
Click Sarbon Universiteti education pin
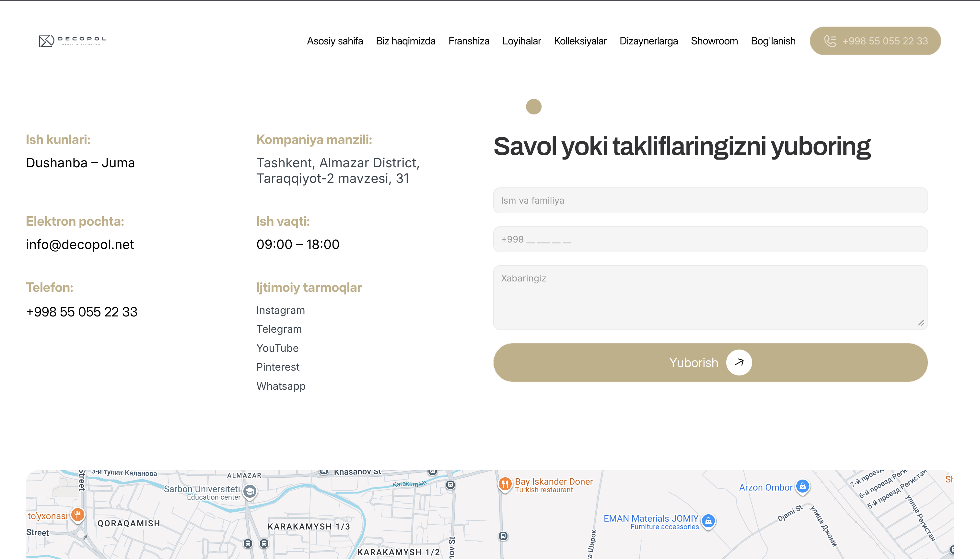pos(250,492)
